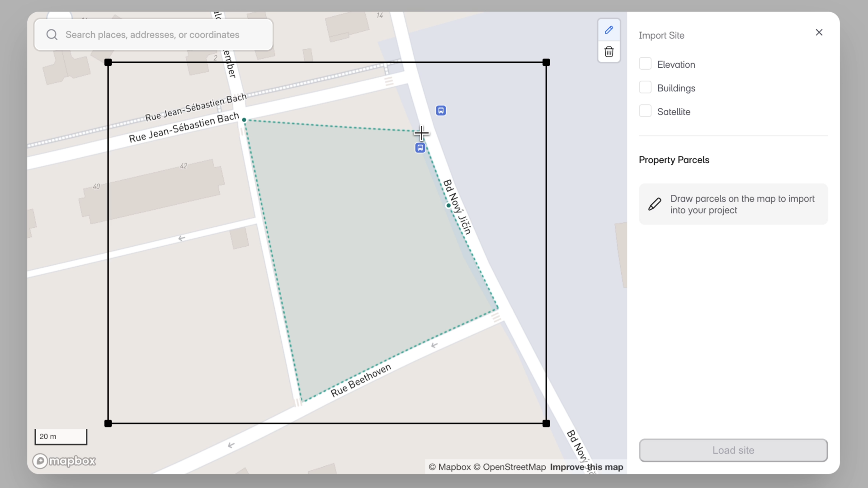Click the trash delete icon
The height and width of the screenshot is (488, 868).
609,52
